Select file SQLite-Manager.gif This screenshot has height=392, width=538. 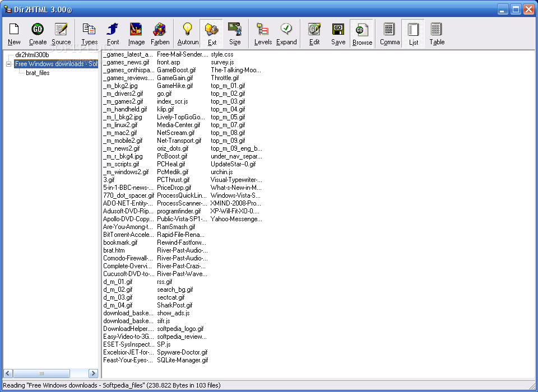[183, 360]
